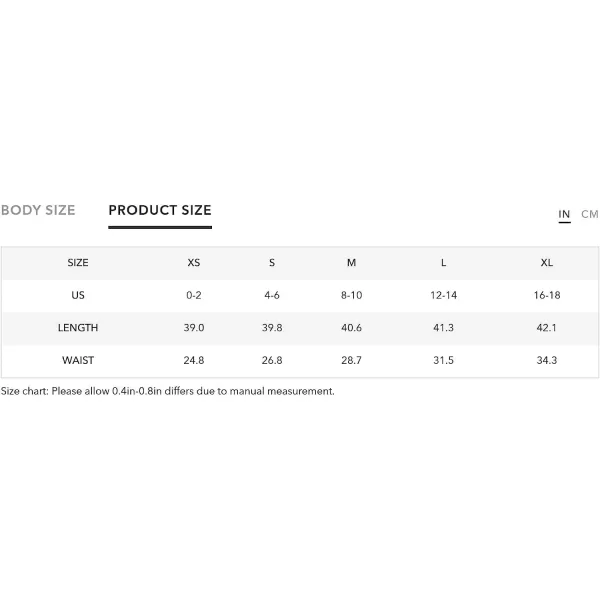Click the 42.1 length value for XL
The width and height of the screenshot is (600, 600).
[x=546, y=328]
